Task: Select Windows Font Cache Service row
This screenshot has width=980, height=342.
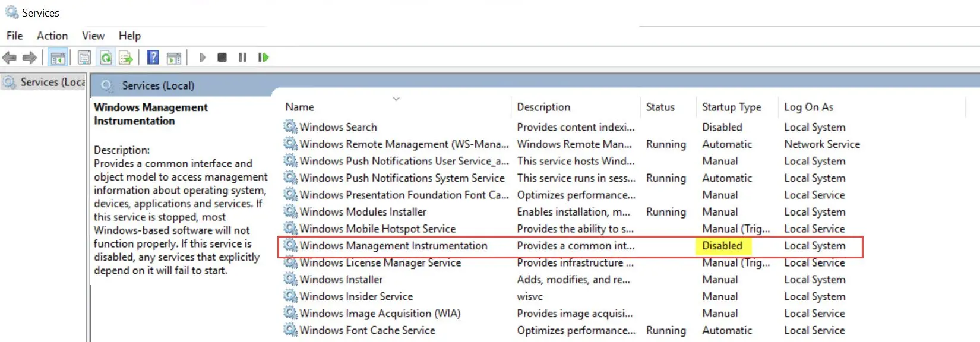Action: click(x=571, y=330)
